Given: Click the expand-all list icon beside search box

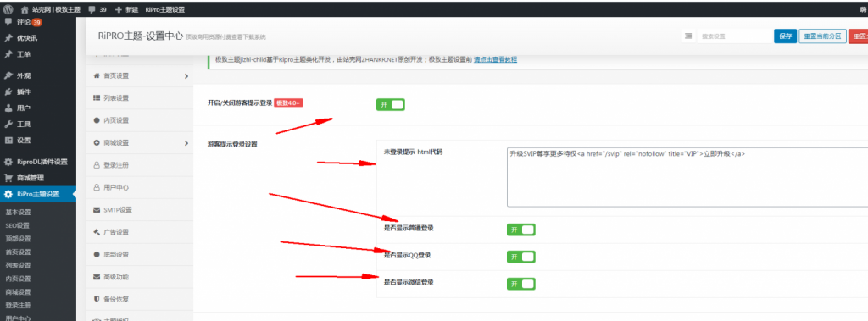Looking at the screenshot, I should click(x=688, y=36).
